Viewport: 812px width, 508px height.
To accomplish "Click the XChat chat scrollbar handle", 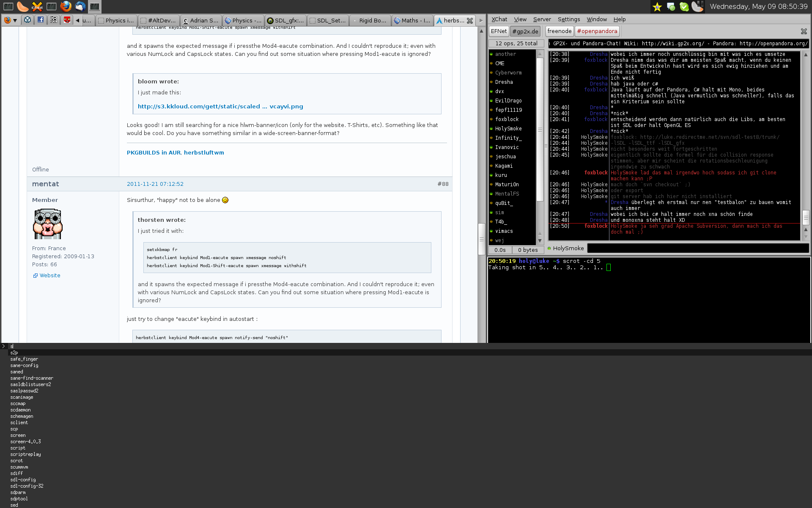I will pos(806,218).
